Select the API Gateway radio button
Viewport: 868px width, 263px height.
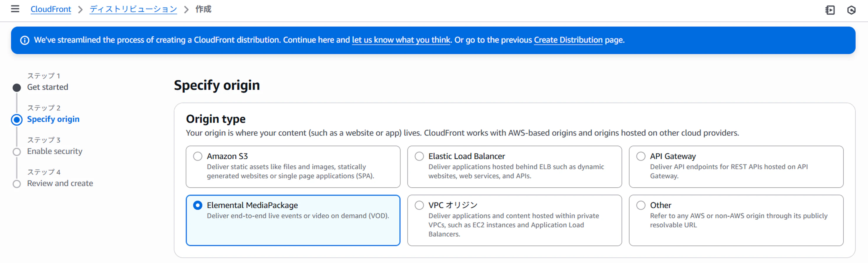tap(641, 156)
